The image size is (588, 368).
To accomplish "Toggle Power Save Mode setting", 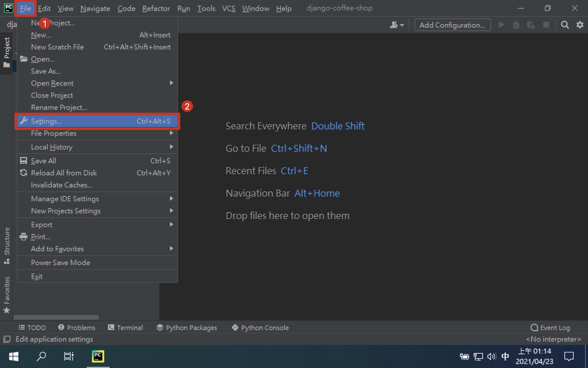I will tap(61, 263).
